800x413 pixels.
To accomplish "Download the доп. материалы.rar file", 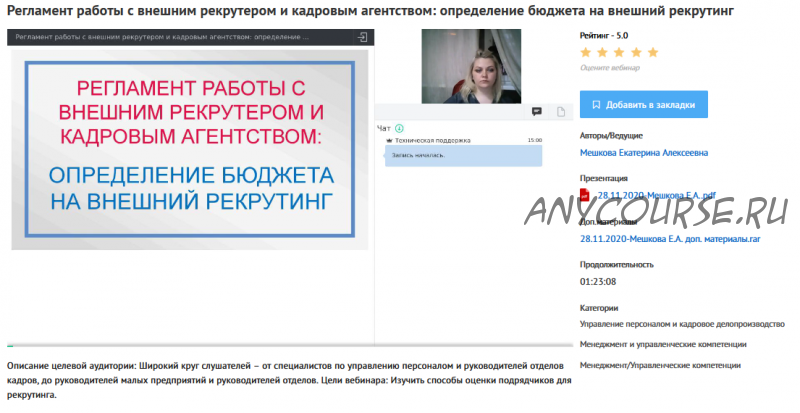I will pos(648,238).
